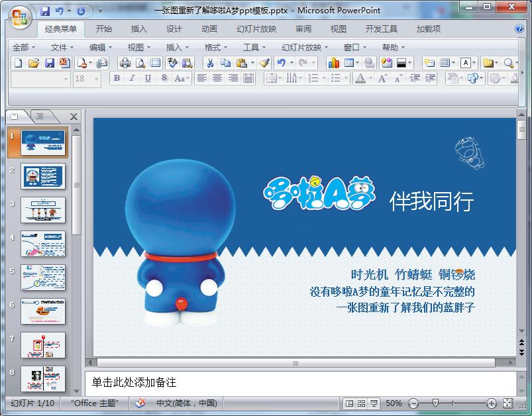
Task: Decrease font size with small A
Action: [x=398, y=78]
